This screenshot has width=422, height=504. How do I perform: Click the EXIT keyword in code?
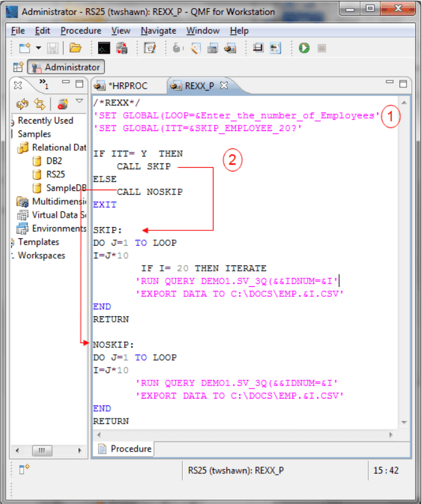click(x=105, y=205)
